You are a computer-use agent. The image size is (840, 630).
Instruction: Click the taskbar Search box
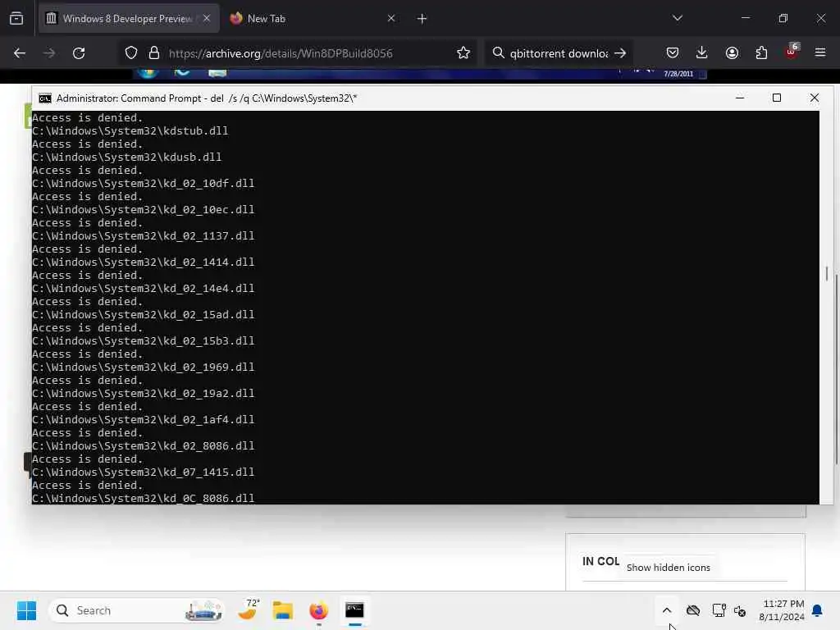(137, 610)
